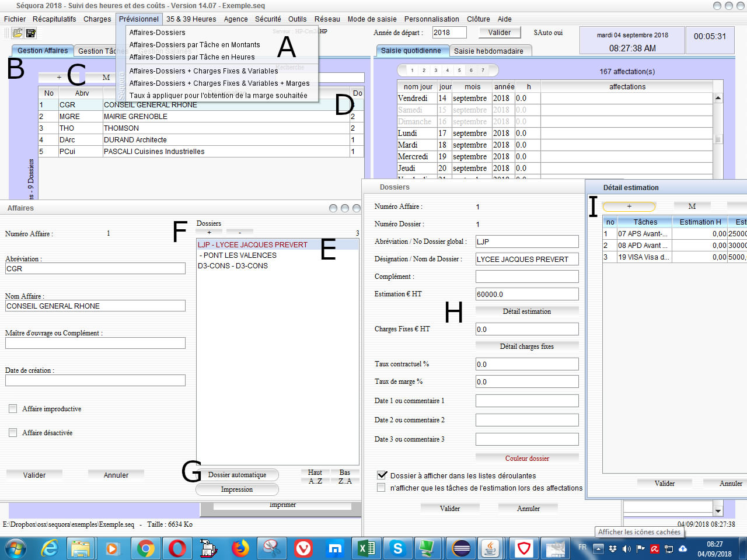This screenshot has width=747, height=560.
Task: Show hidden system tray icons
Action: tap(598, 548)
